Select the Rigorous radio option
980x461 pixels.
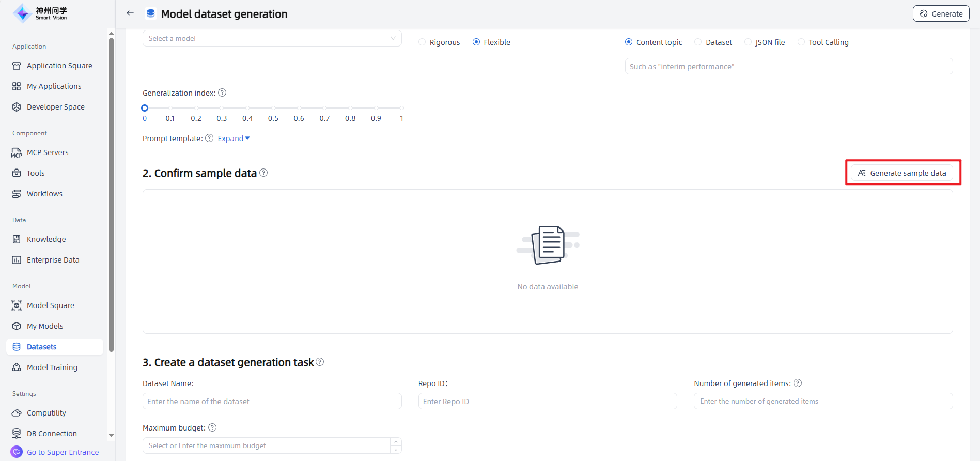click(422, 42)
